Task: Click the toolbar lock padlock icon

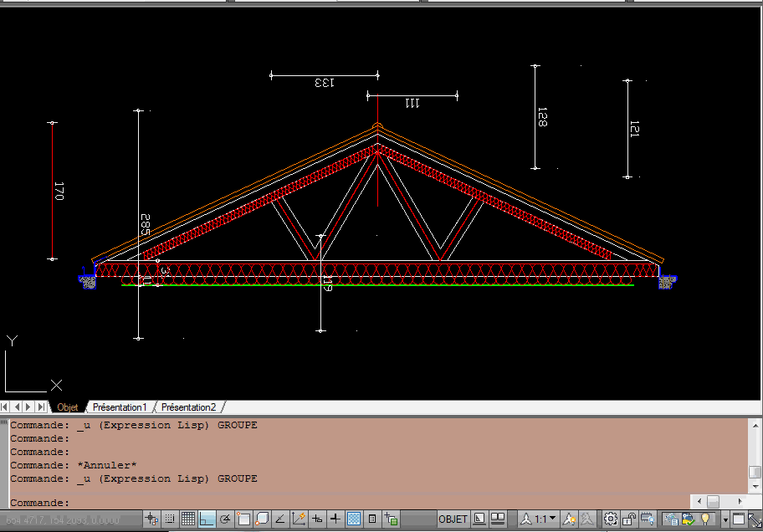Action: click(629, 519)
